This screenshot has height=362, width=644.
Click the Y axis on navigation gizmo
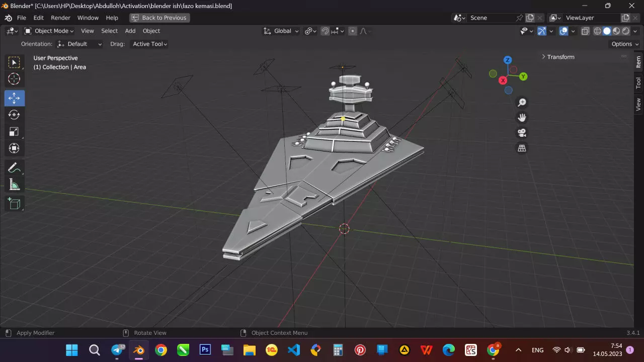pos(523,76)
